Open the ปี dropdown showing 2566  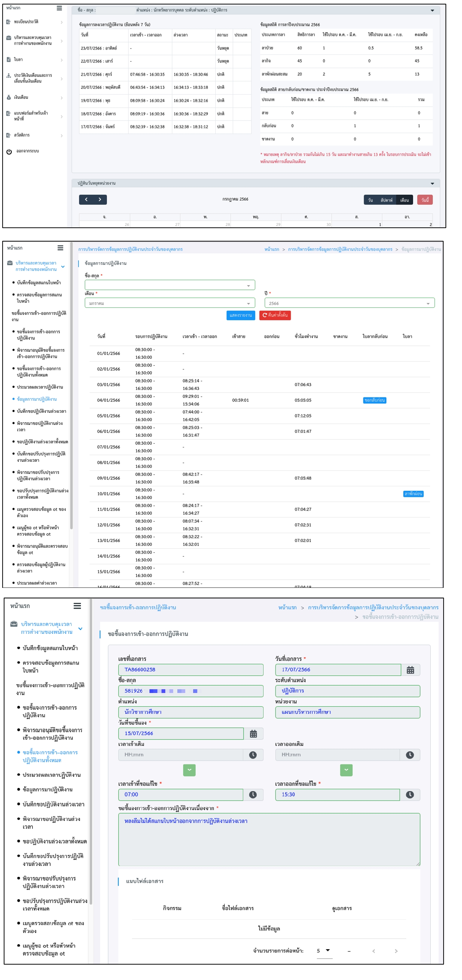coord(349,303)
